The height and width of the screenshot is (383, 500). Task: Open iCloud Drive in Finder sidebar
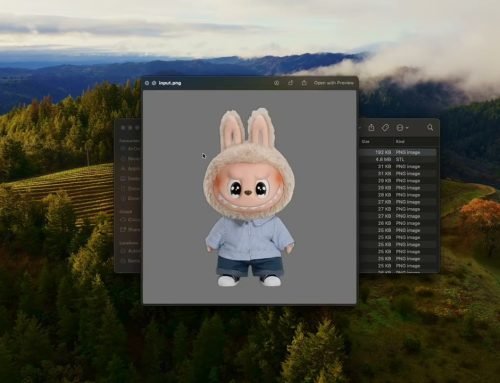[x=131, y=220]
